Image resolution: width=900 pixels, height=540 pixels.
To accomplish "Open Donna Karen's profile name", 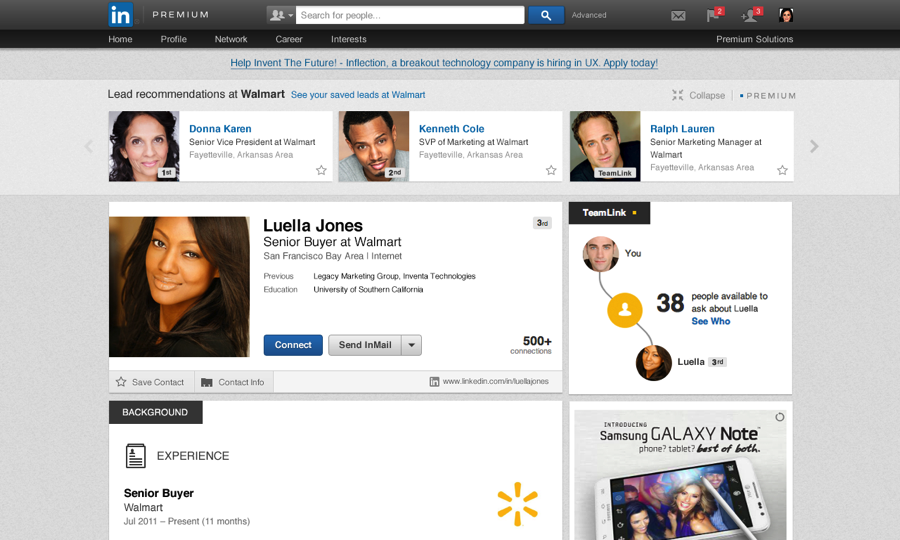I will click(220, 129).
